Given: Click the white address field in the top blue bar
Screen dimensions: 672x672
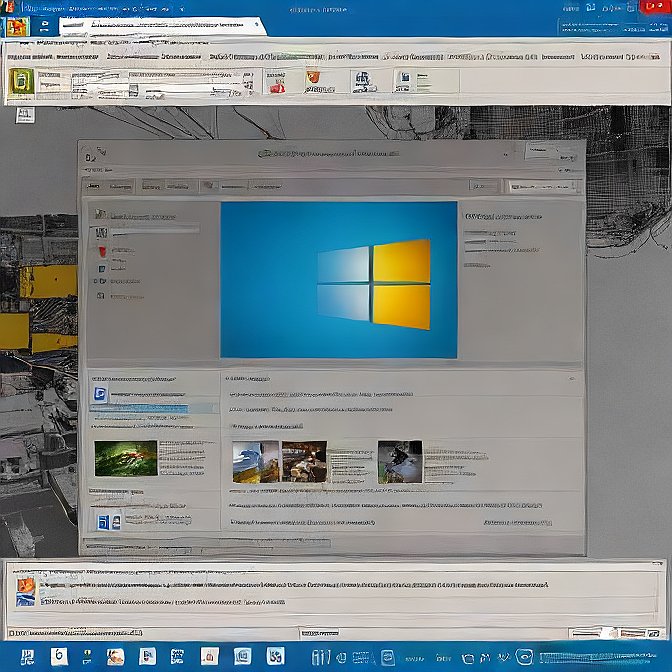Looking at the screenshot, I should pos(161,26).
